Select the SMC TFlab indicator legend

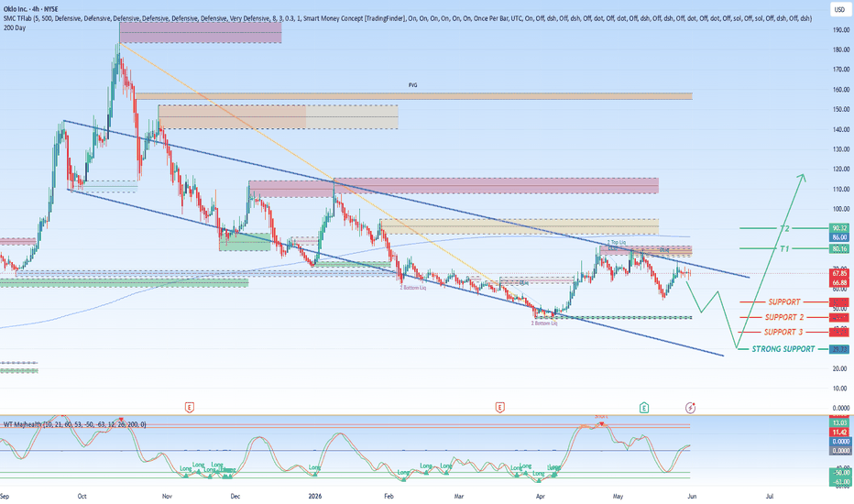click(408, 18)
